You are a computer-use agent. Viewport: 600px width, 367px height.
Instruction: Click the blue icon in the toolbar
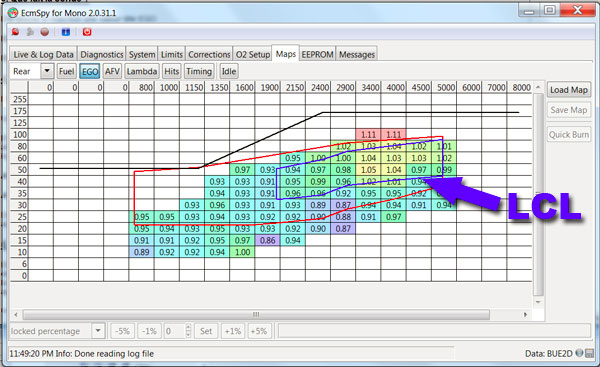66,32
